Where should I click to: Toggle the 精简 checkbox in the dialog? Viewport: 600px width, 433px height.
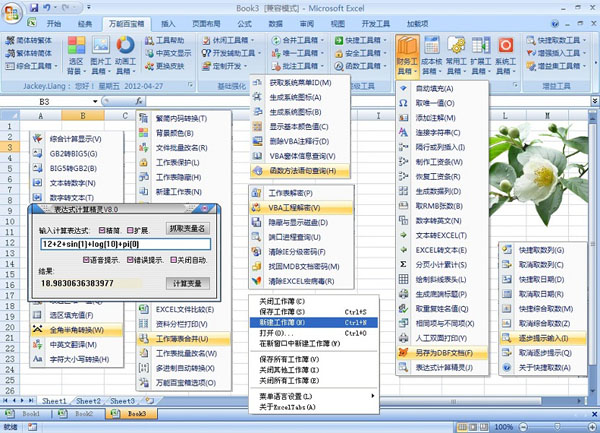[102, 230]
